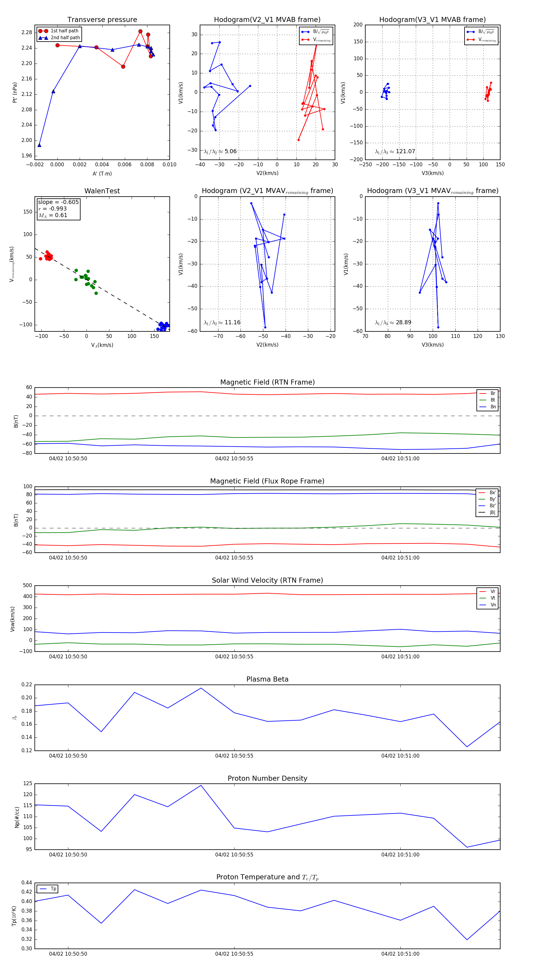Click the WalenTest slope statistics box
Viewport: 535px width, 980px height.
pos(58,208)
